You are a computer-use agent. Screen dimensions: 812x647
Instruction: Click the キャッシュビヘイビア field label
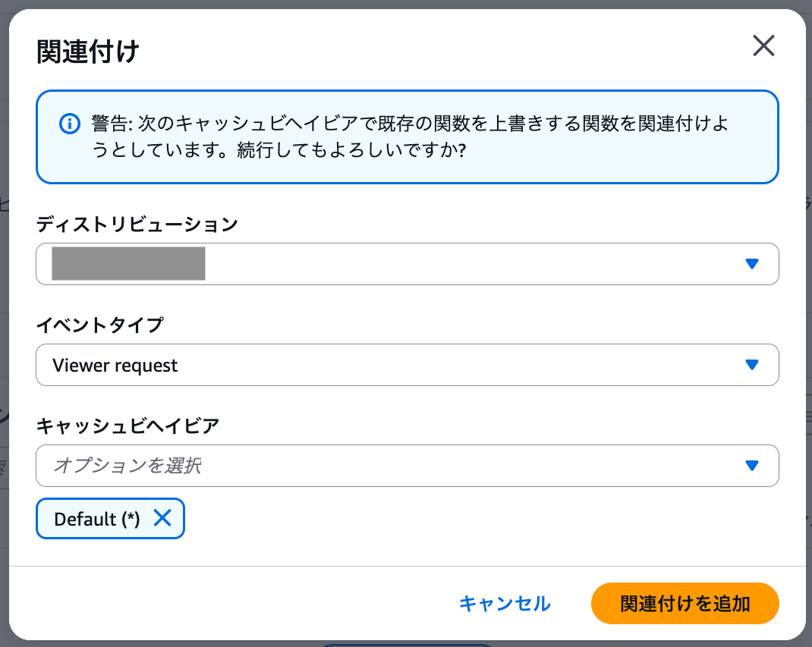pos(127,426)
